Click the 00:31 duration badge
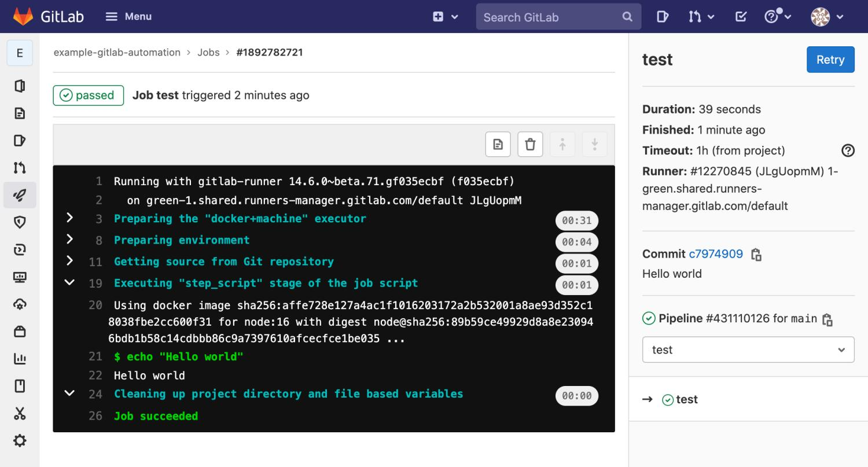 pyautogui.click(x=576, y=220)
